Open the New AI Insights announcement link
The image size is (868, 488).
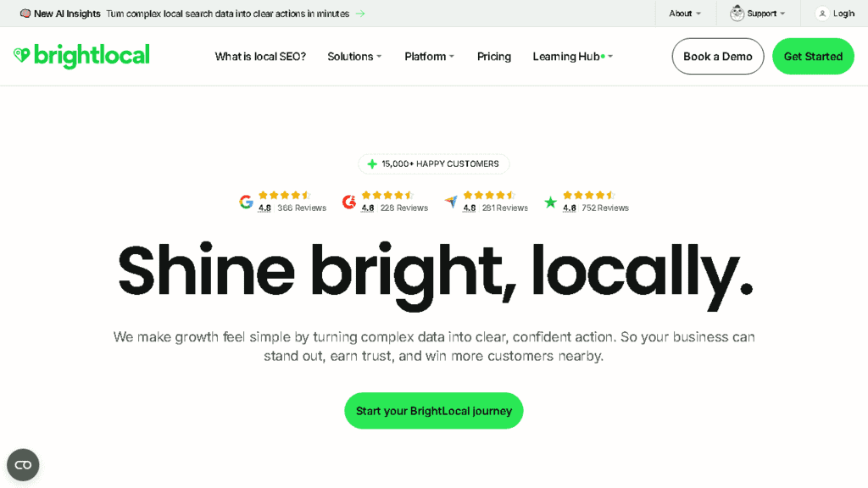click(x=192, y=14)
